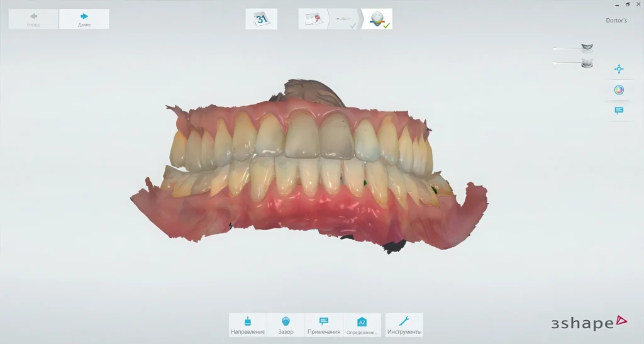The image size is (644, 344).
Task: Click the Назад (Back) arrow button
Action: [x=33, y=19]
